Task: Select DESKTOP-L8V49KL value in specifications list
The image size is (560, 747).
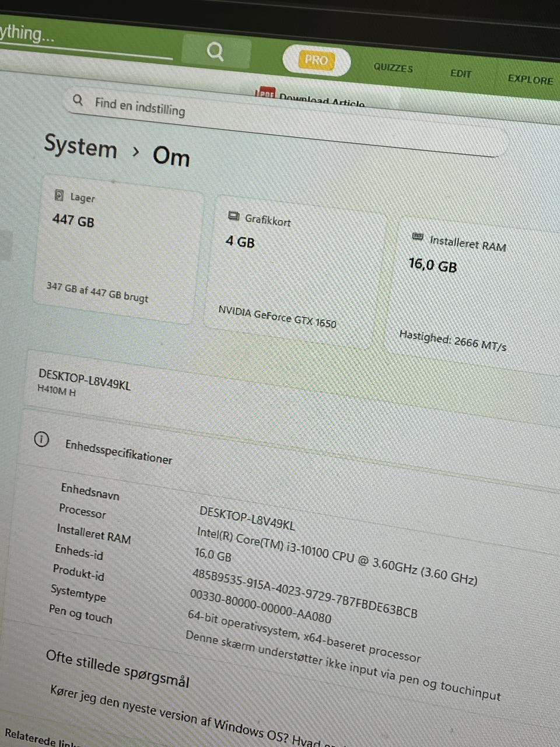Action: point(247,518)
